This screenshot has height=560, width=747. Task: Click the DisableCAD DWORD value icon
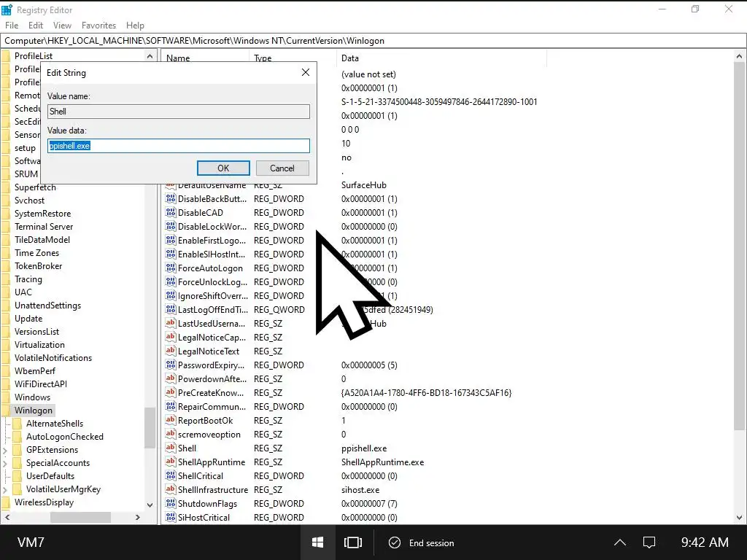pos(171,212)
